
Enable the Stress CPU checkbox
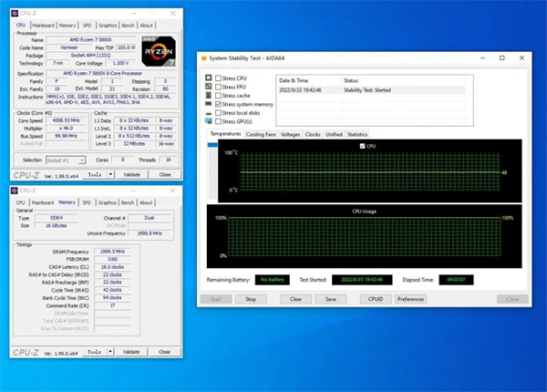(x=218, y=78)
